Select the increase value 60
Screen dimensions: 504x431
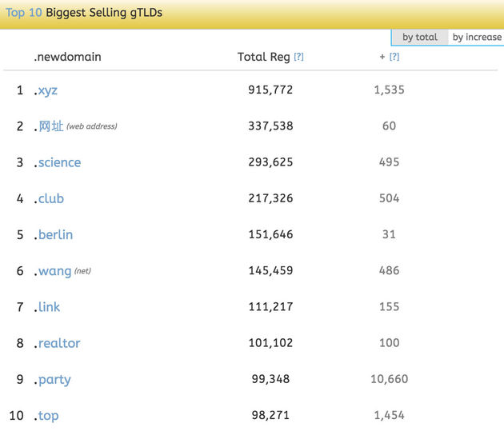click(x=389, y=126)
